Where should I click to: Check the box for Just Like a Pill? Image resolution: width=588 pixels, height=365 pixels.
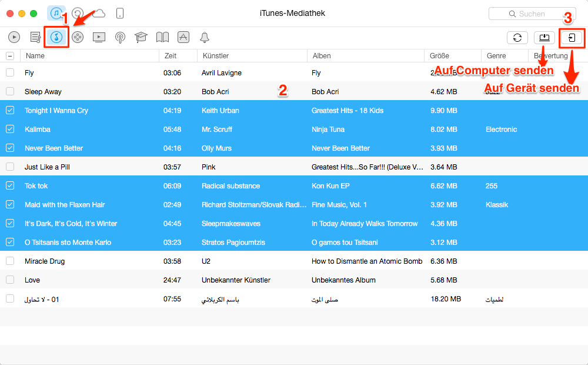click(10, 167)
